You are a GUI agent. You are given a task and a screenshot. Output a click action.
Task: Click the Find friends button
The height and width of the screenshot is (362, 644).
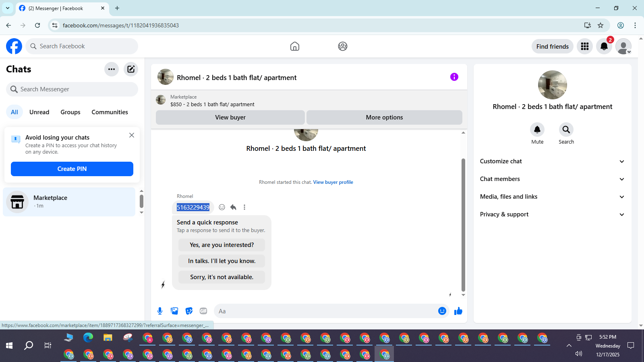553,46
